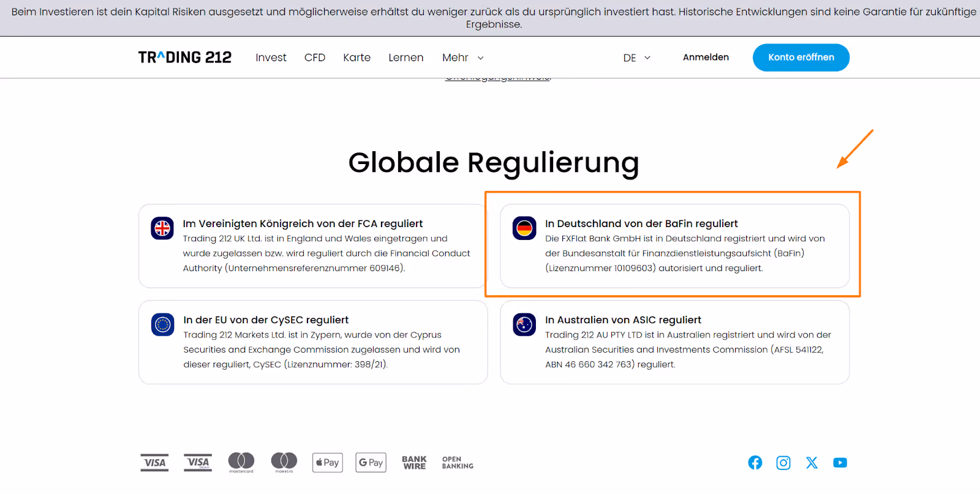The image size is (980, 494).
Task: Go to the Karte page
Action: tap(356, 58)
